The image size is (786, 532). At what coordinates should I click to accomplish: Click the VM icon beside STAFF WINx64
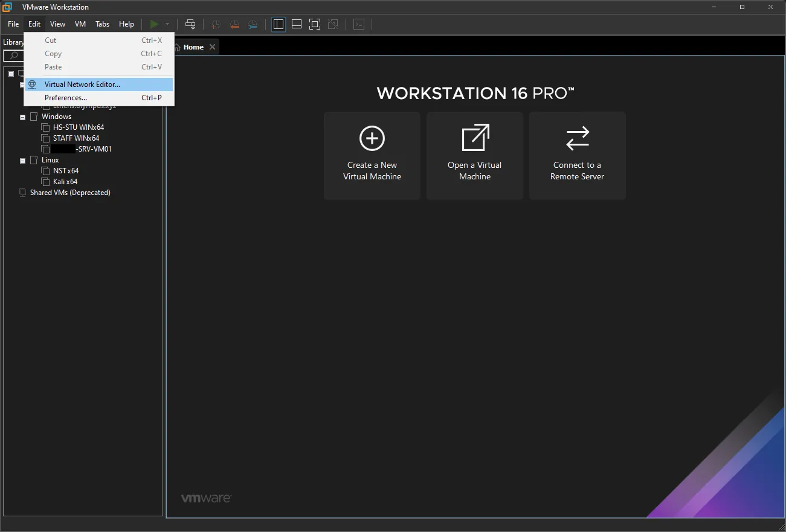45,138
